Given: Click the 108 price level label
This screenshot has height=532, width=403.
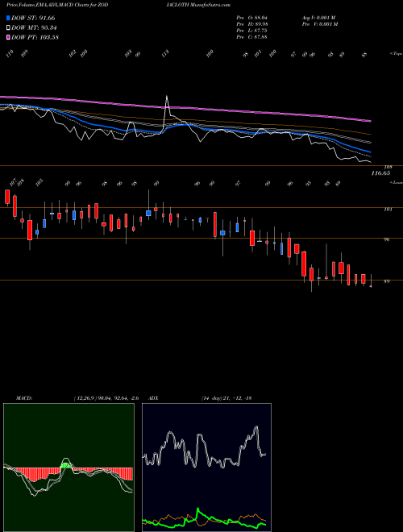Looking at the screenshot, I should 388,168.
